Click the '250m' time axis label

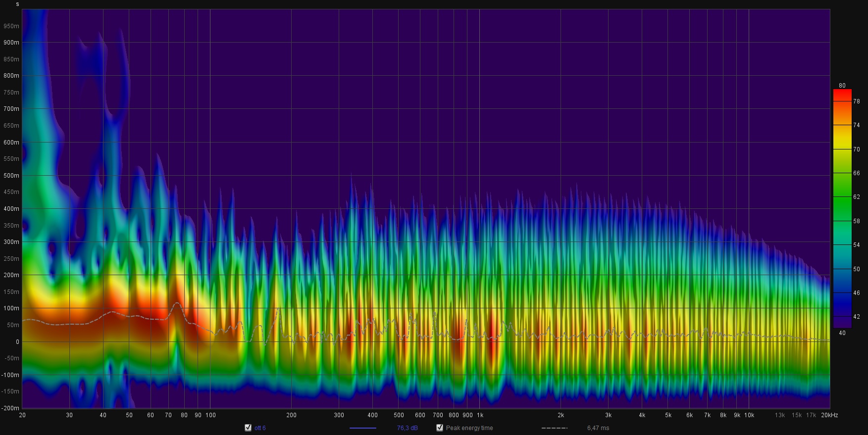point(11,259)
